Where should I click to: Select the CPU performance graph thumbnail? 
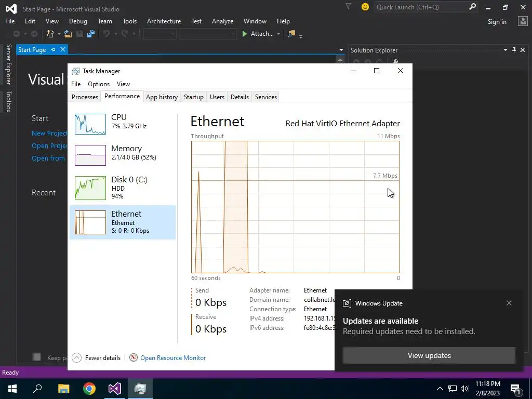[x=90, y=124]
